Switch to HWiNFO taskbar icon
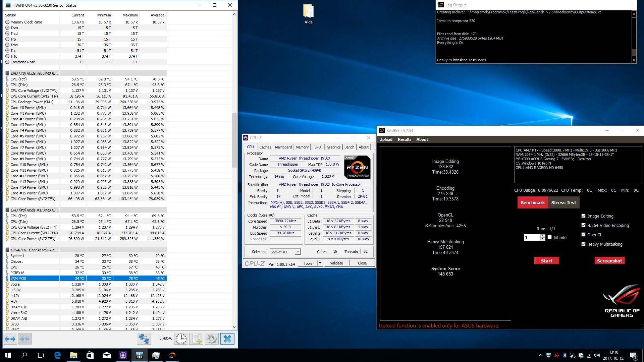 [x=139, y=355]
